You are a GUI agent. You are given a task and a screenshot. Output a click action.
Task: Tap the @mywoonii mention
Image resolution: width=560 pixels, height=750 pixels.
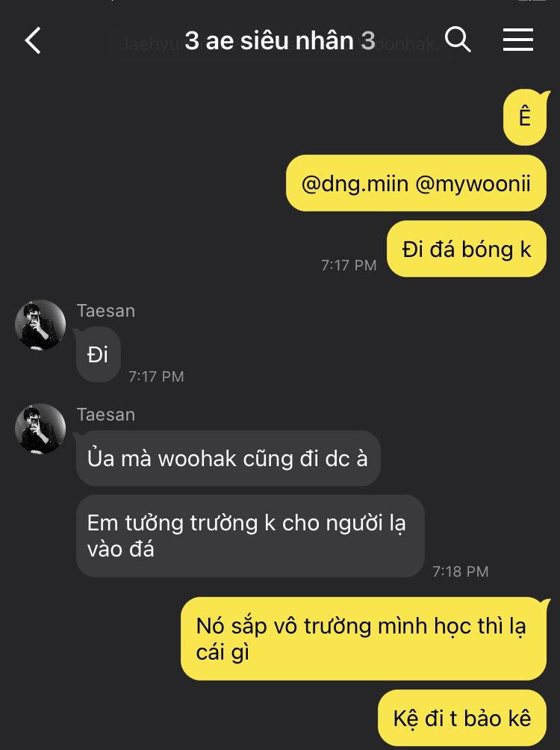[473, 184]
